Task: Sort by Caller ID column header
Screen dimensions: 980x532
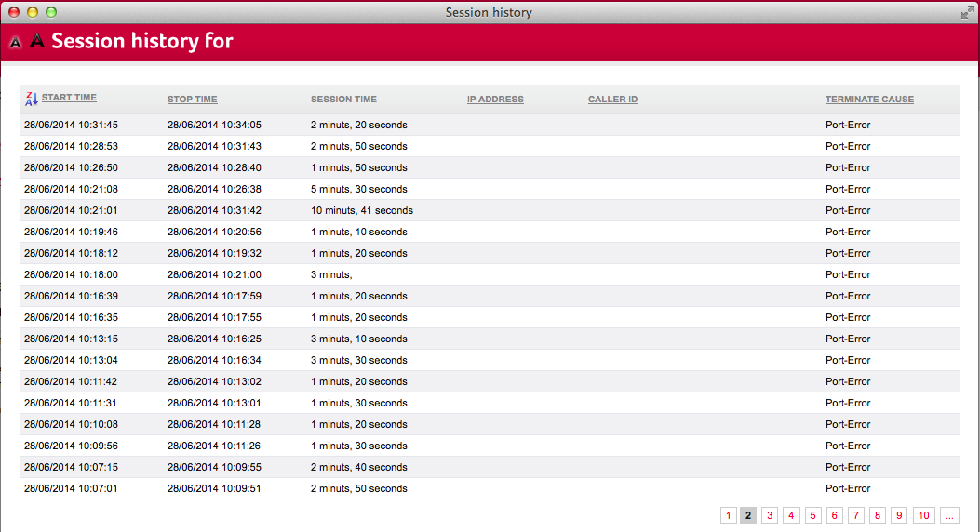Action: pos(612,100)
